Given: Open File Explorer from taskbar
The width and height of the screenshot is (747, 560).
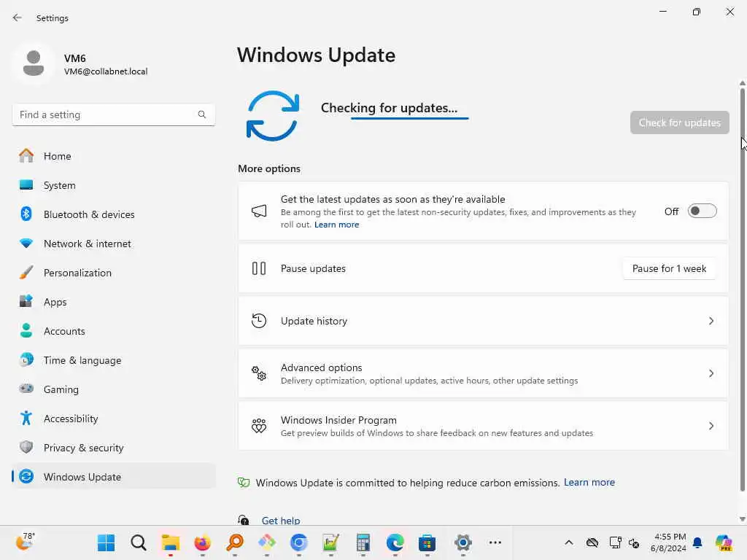Looking at the screenshot, I should (x=170, y=542).
